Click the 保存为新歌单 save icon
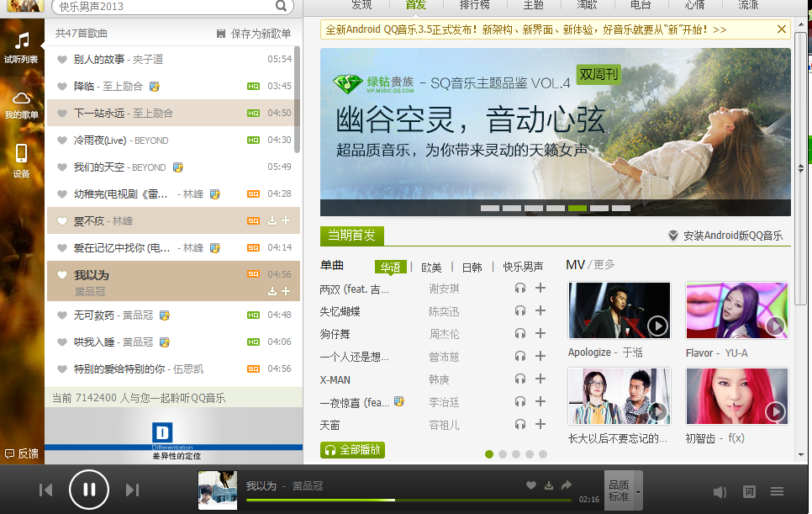The image size is (812, 514). point(220,34)
